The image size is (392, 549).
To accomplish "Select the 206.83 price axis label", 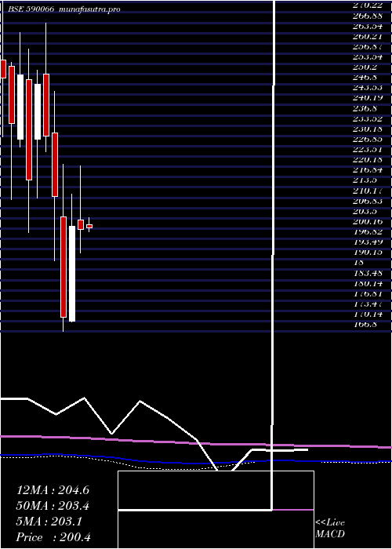I will pos(368,201).
